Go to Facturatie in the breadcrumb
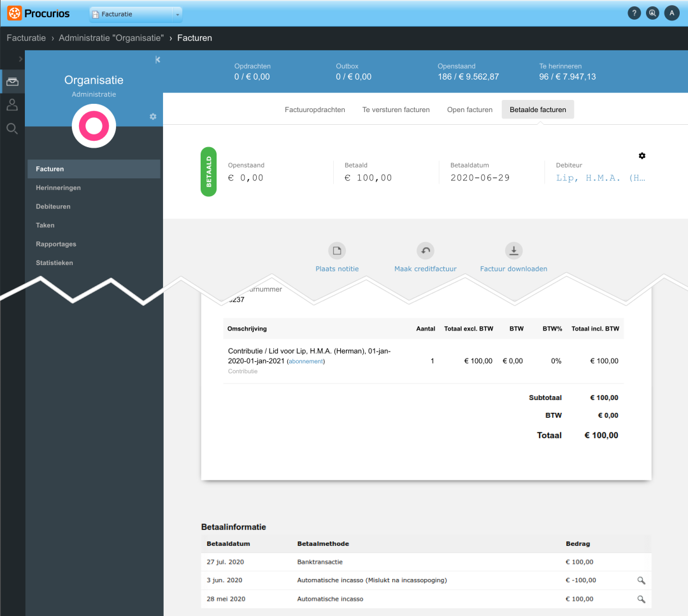The image size is (688, 616). [26, 38]
